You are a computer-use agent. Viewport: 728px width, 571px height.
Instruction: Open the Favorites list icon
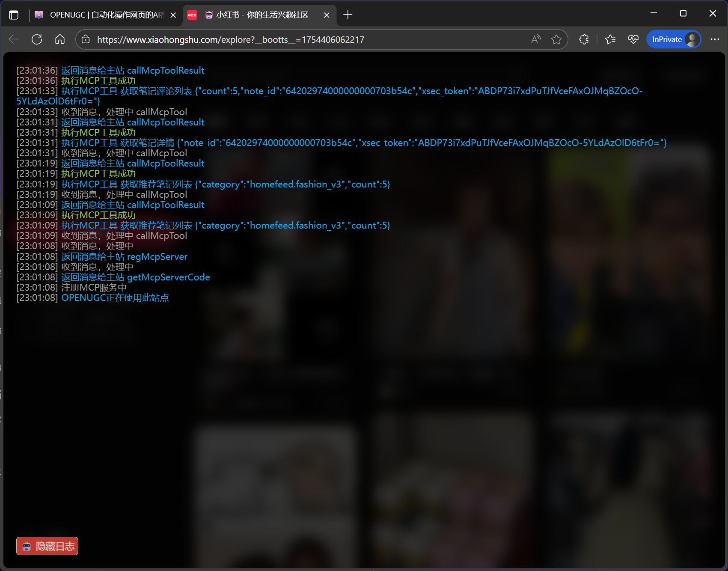[x=610, y=39]
